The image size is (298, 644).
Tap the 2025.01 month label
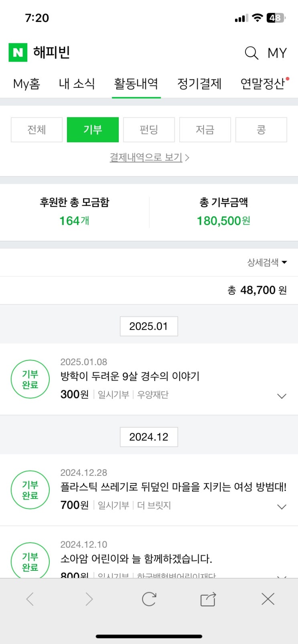point(149,326)
